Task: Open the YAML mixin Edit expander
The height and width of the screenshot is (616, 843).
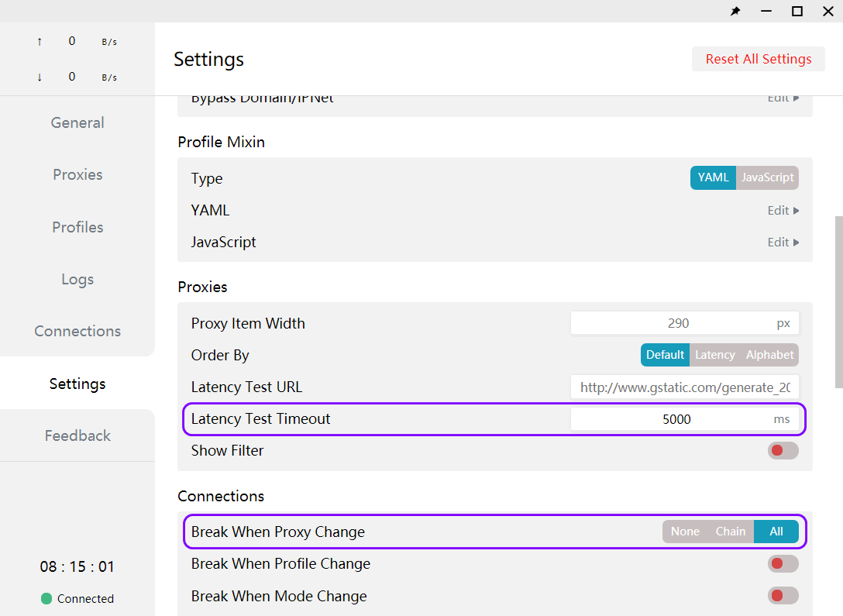Action: 783,210
